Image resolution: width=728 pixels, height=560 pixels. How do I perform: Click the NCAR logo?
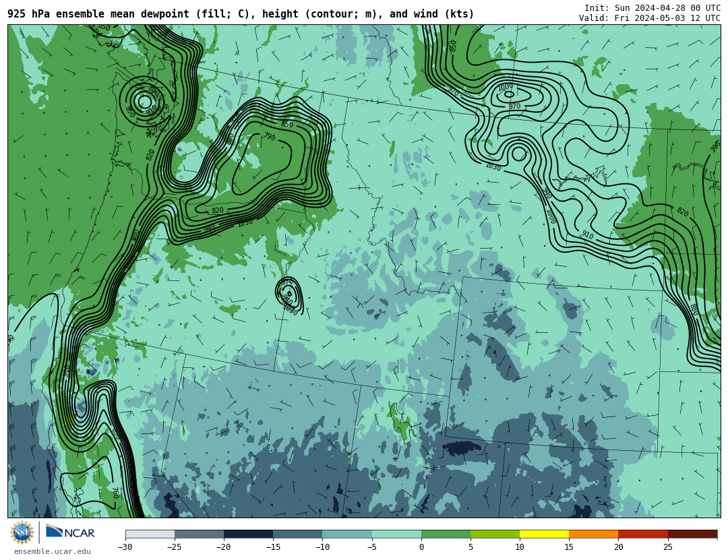[x=70, y=532]
